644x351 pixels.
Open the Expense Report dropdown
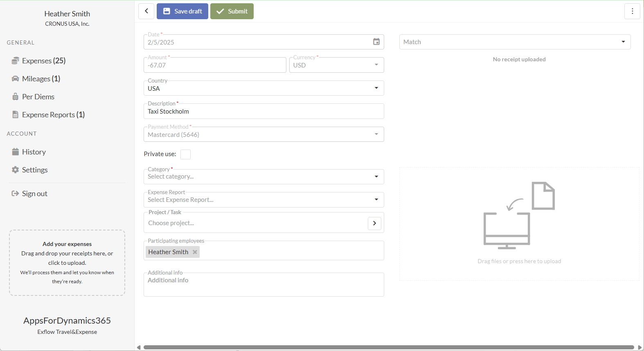point(263,200)
